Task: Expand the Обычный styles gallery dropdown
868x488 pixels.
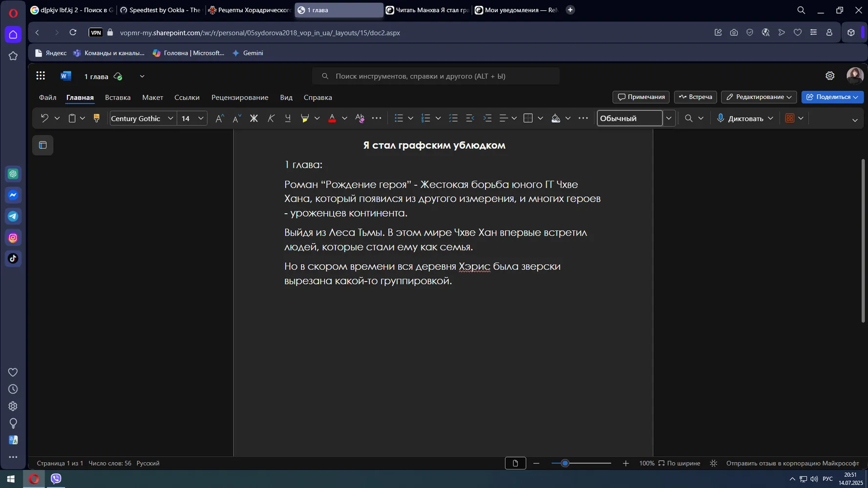Action: pos(669,118)
